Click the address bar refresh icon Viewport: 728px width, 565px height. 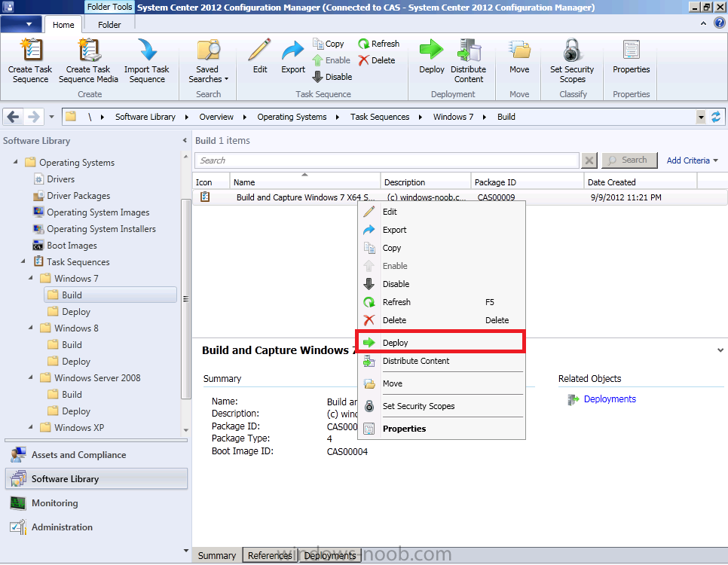click(717, 117)
